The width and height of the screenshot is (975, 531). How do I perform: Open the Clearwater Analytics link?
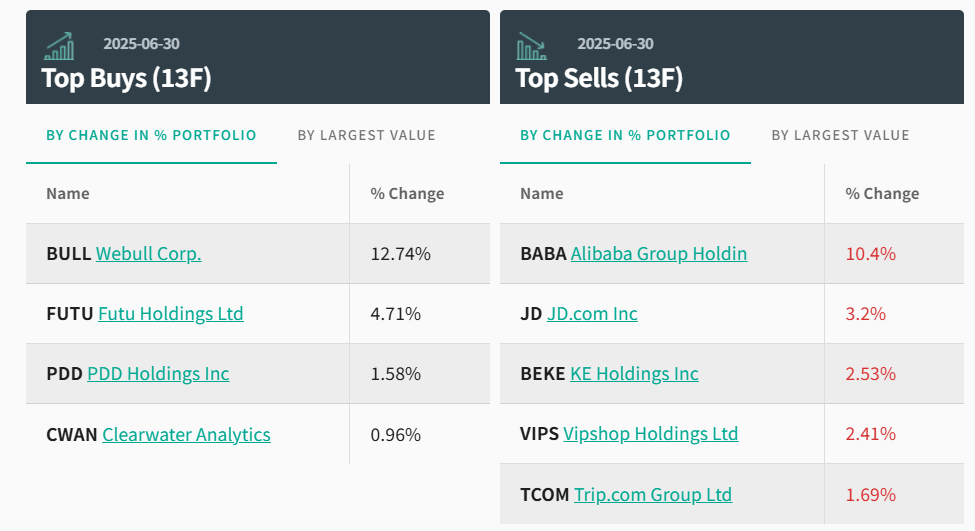(186, 434)
